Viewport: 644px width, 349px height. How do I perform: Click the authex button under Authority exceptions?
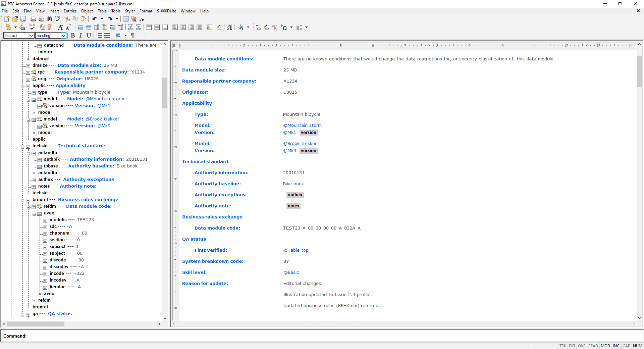295,195
